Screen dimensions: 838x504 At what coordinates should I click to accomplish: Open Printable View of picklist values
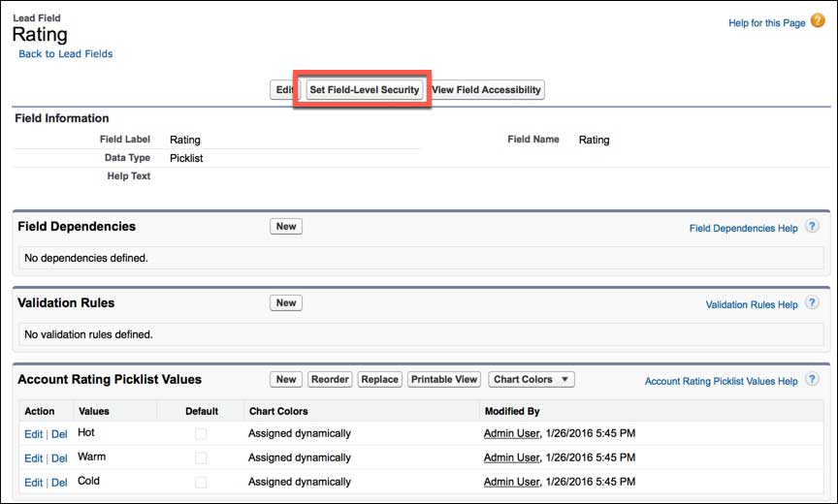(444, 380)
